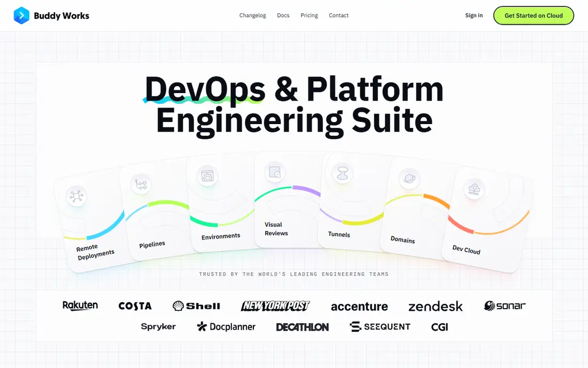Viewport: 588px width, 368px height.
Task: Click the Rakuten logo
Action: coord(80,306)
